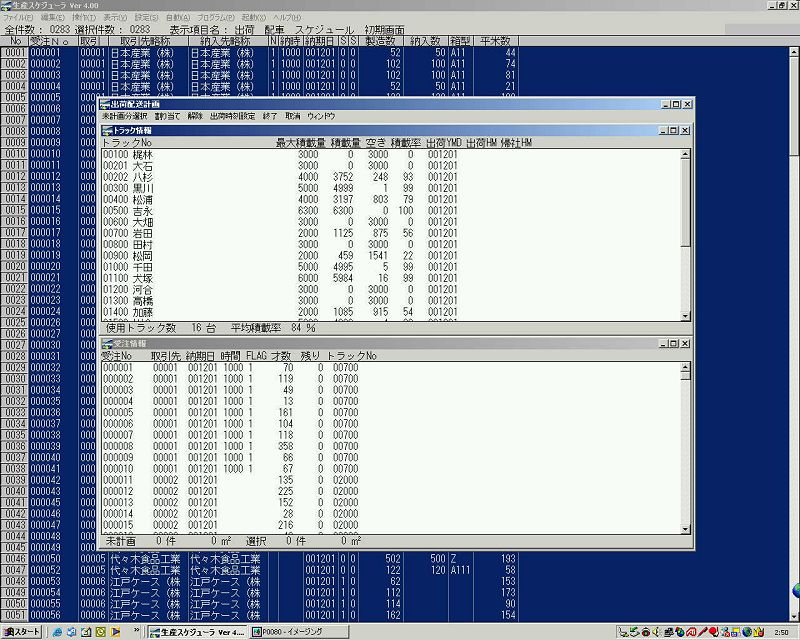Image resolution: width=800 pixels, height=640 pixels.
Task: Select truck 00500 吉永 row
Action: (391, 211)
